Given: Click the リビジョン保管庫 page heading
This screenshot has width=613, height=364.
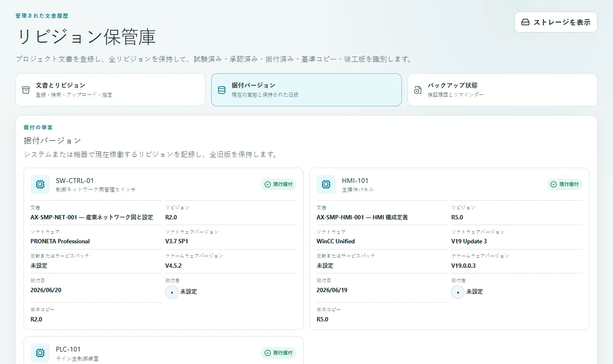Looking at the screenshot, I should pyautogui.click(x=86, y=37).
